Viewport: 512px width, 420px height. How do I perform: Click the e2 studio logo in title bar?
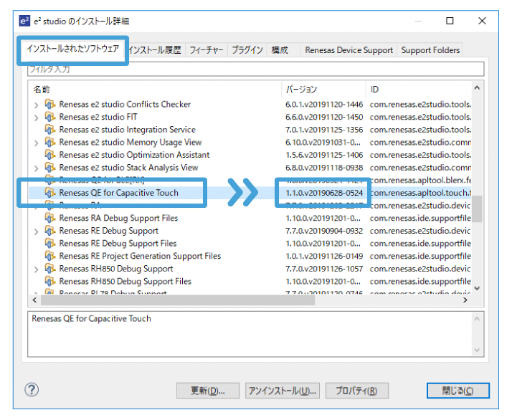coord(24,21)
